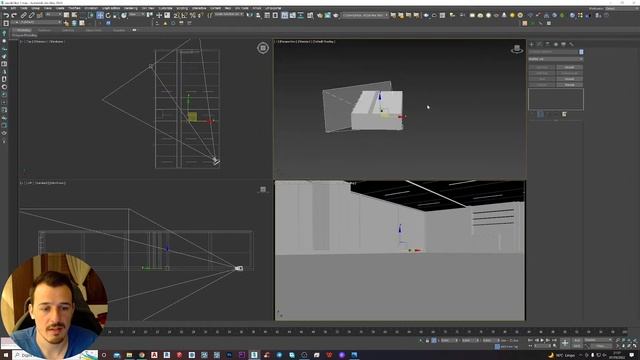The width and height of the screenshot is (640, 360).
Task: Open the Render Setup dialog
Action: click(x=320, y=15)
